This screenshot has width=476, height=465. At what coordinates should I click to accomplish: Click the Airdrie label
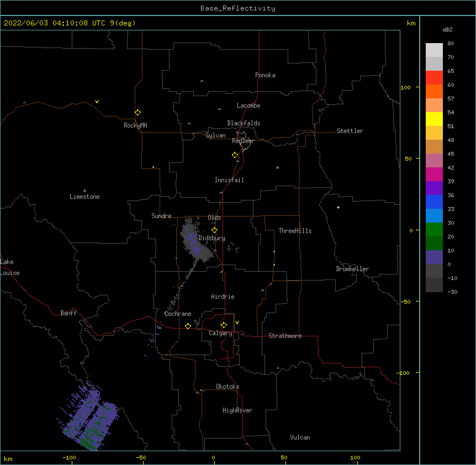(223, 297)
